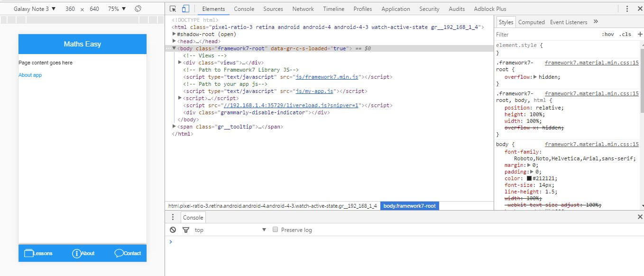Image resolution: width=644 pixels, height=276 pixels.
Task: Clear the console with the ban icon
Action: click(x=173, y=230)
